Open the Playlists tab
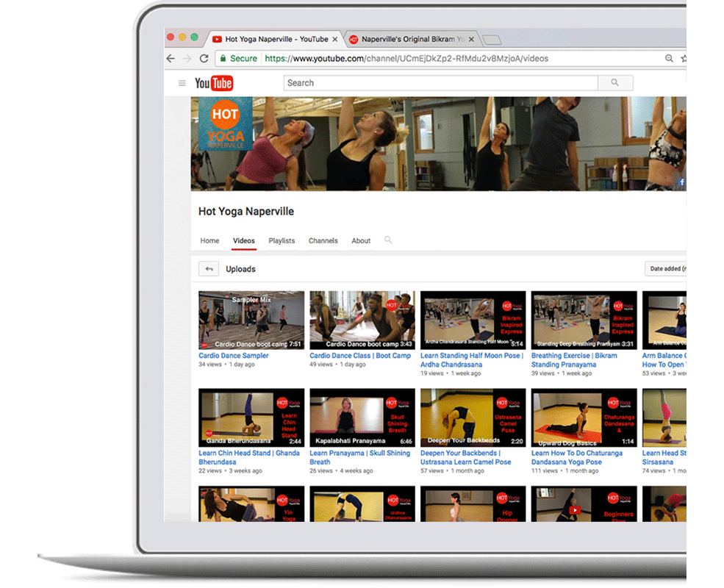 pyautogui.click(x=282, y=241)
